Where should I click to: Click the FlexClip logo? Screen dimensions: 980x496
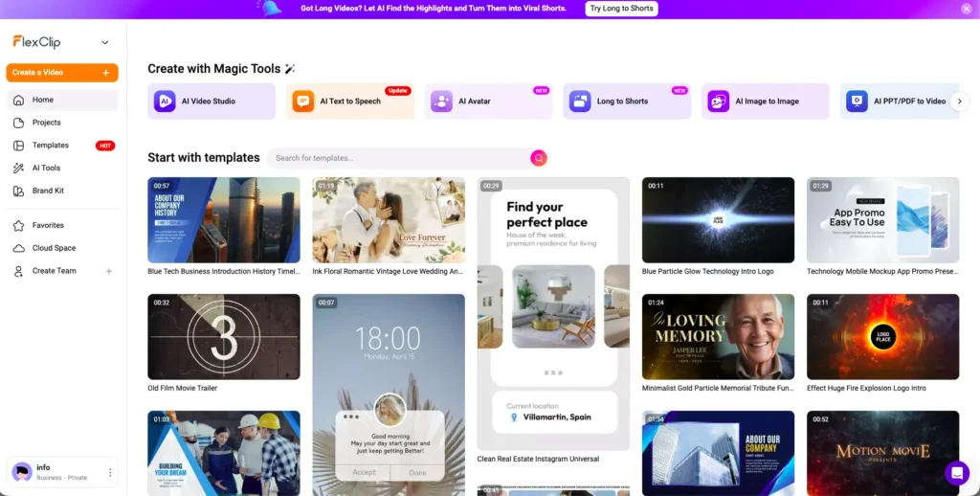click(37, 42)
